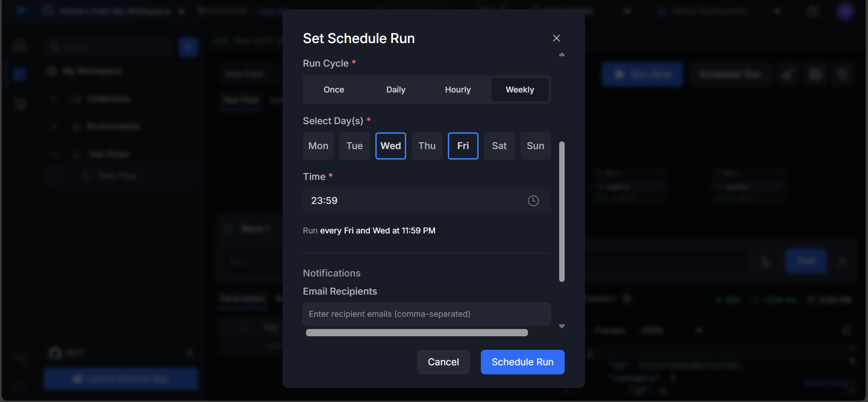Toggle Sun day selection

tap(536, 146)
